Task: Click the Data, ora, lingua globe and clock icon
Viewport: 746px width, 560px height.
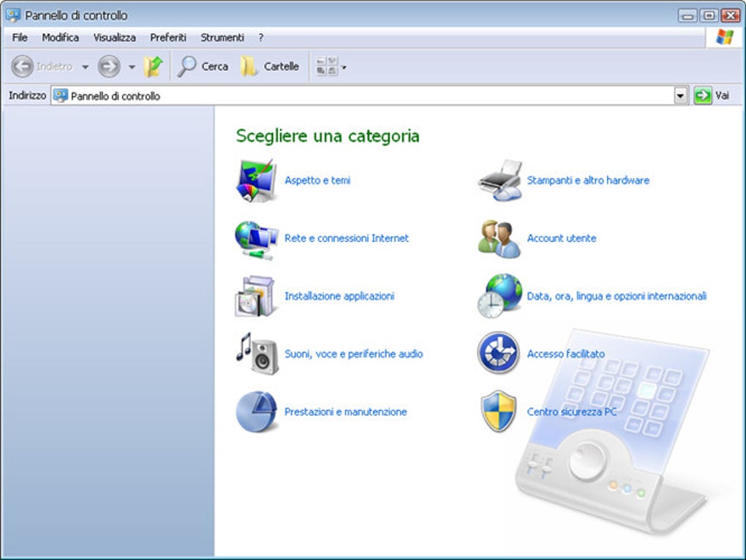Action: coord(499,296)
